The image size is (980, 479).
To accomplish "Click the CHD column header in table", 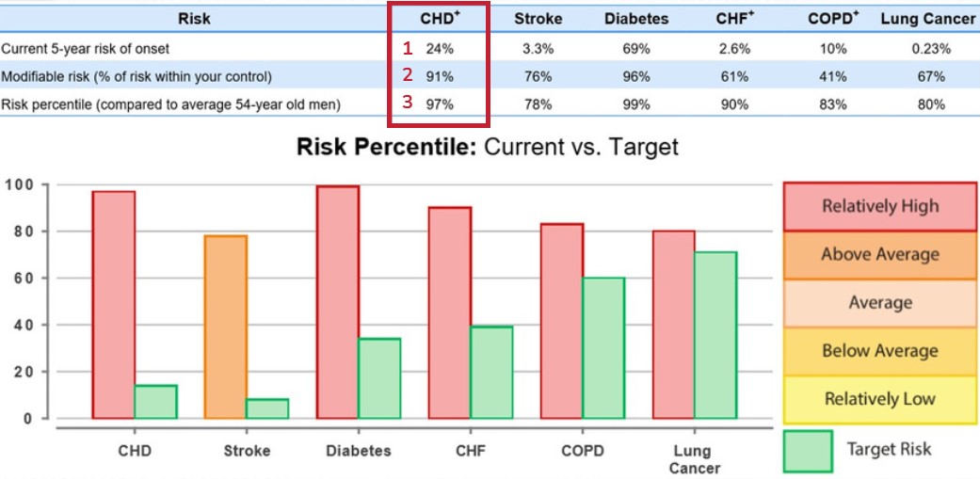I will tap(439, 18).
